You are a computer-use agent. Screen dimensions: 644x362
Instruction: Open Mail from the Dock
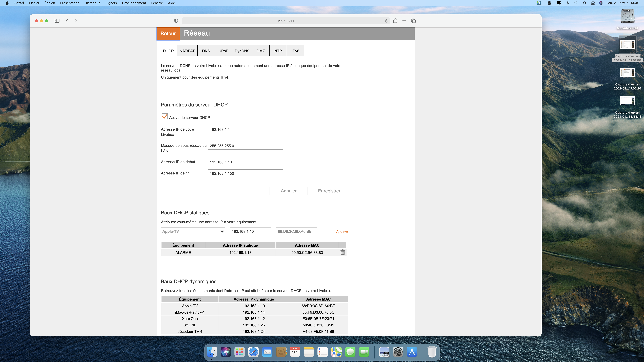click(267, 352)
